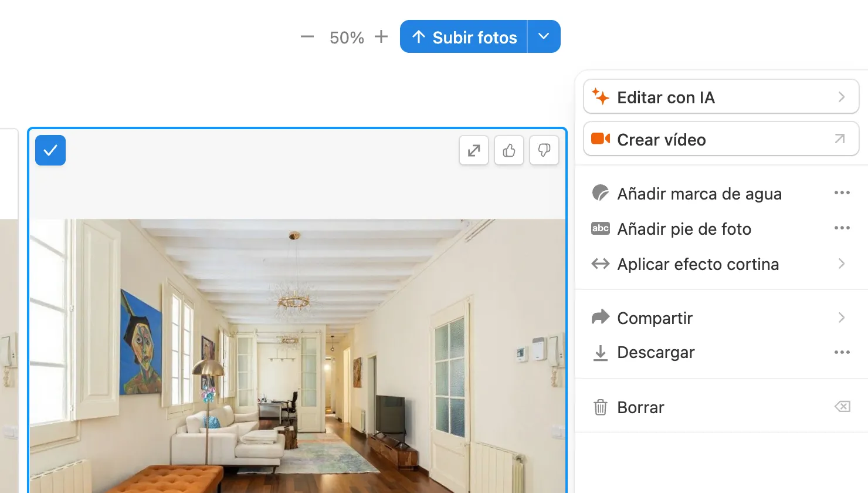
Task: Click the backspace shortcut icon beside Borrar
Action: coord(842,406)
